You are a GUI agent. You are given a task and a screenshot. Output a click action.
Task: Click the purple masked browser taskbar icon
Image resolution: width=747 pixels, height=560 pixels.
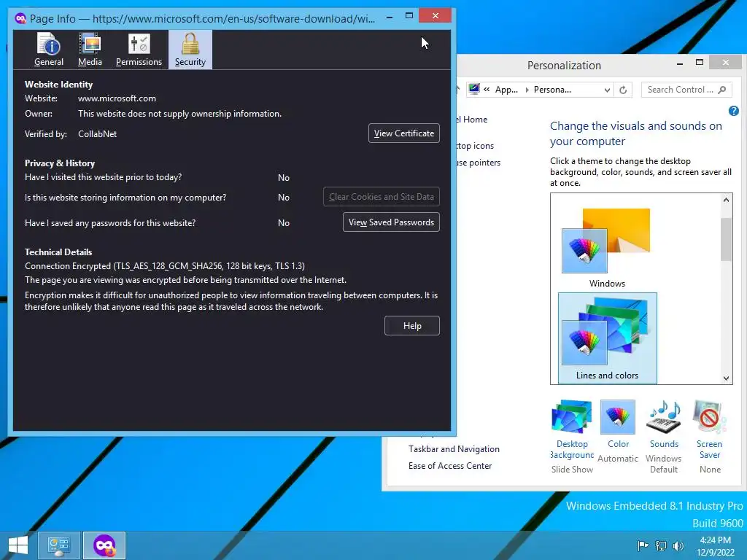click(x=104, y=545)
